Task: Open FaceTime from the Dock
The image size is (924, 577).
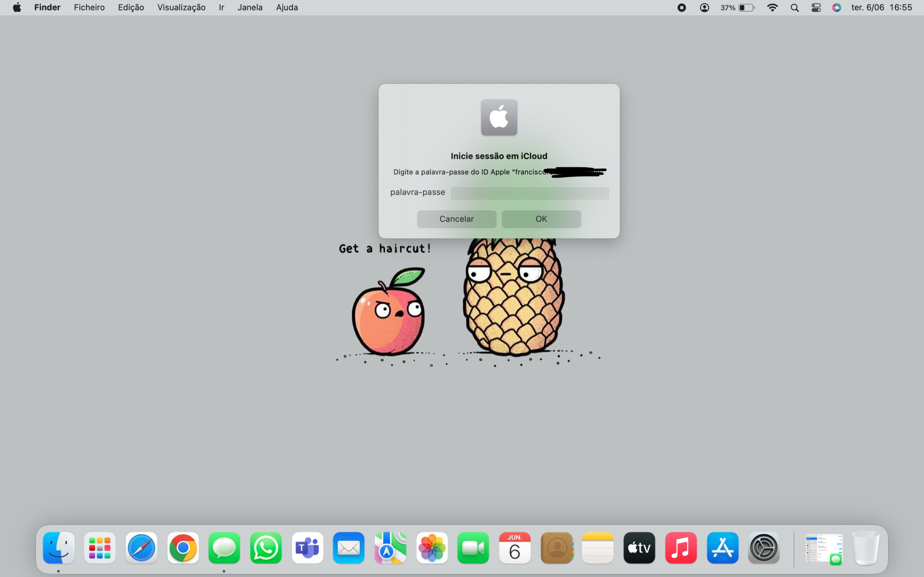Action: click(x=473, y=548)
